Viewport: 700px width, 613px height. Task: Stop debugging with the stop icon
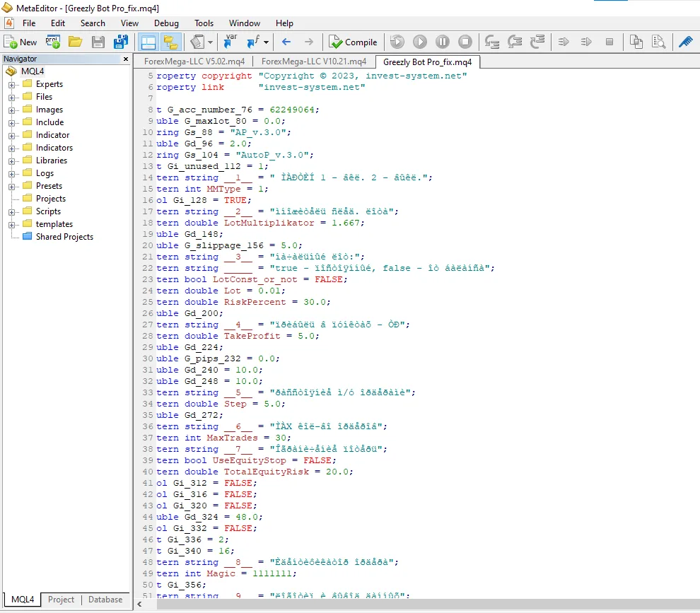tap(465, 42)
